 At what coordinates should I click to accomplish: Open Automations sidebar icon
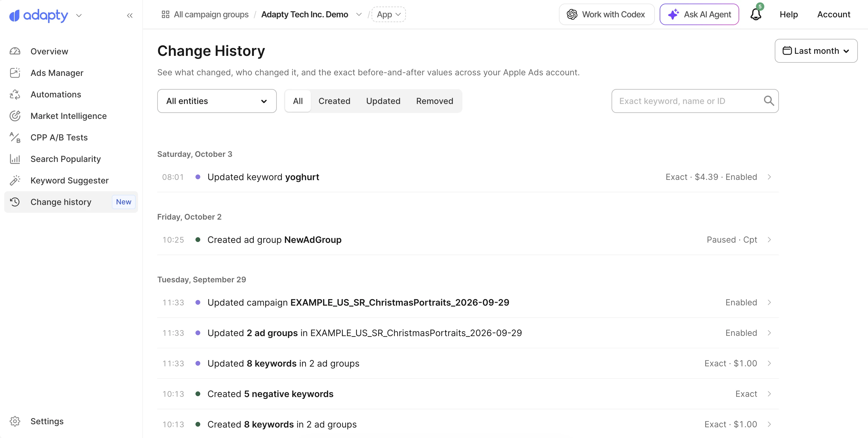pyautogui.click(x=15, y=94)
